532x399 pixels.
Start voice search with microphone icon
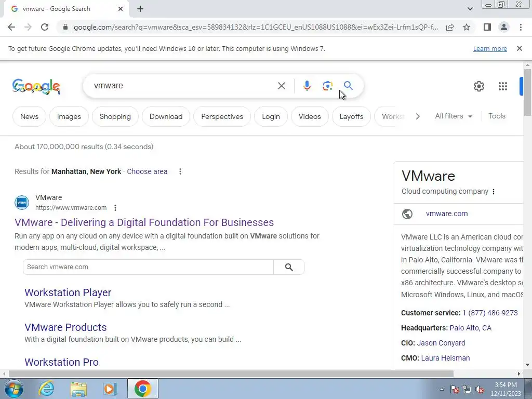pos(307,86)
